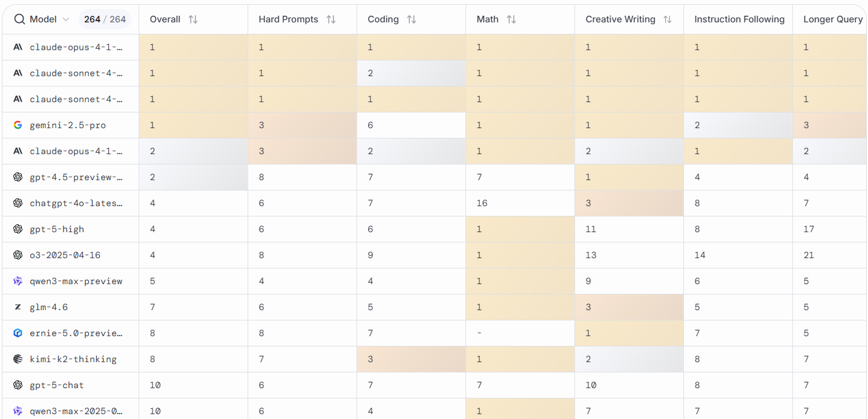
Task: Click the Z icon beside glm-4.6
Action: [x=18, y=307]
